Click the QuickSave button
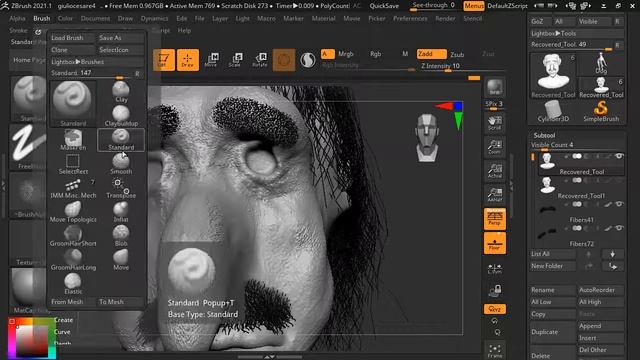640x360 pixels. tap(384, 6)
